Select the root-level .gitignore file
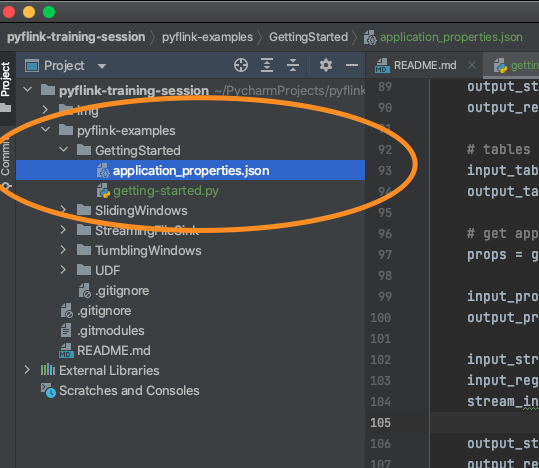The height and width of the screenshot is (468, 539). (x=190, y=311)
